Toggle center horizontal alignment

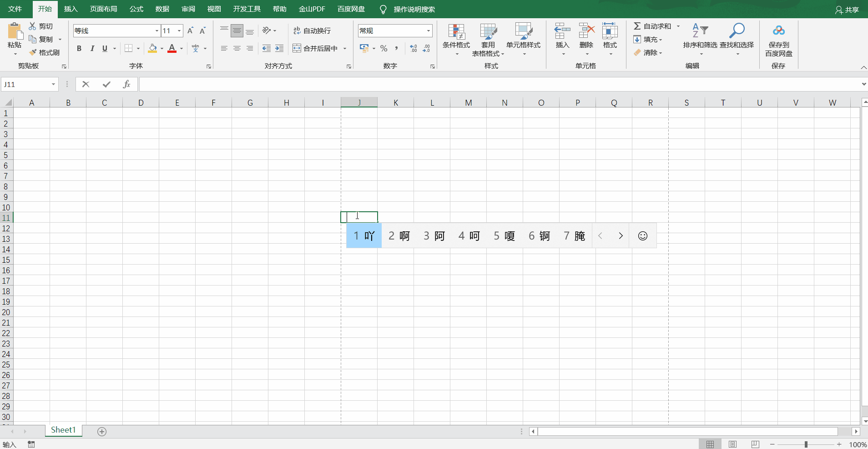point(237,48)
